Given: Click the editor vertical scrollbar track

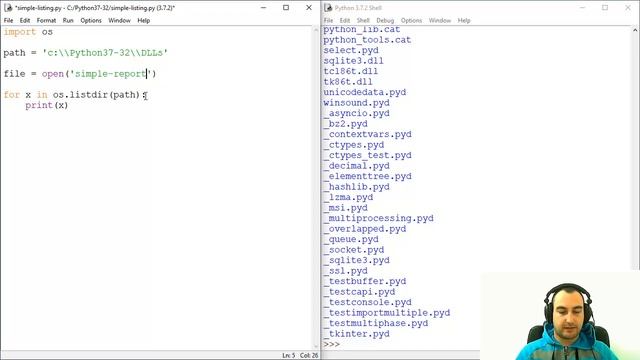Looking at the screenshot, I should click(x=316, y=188).
